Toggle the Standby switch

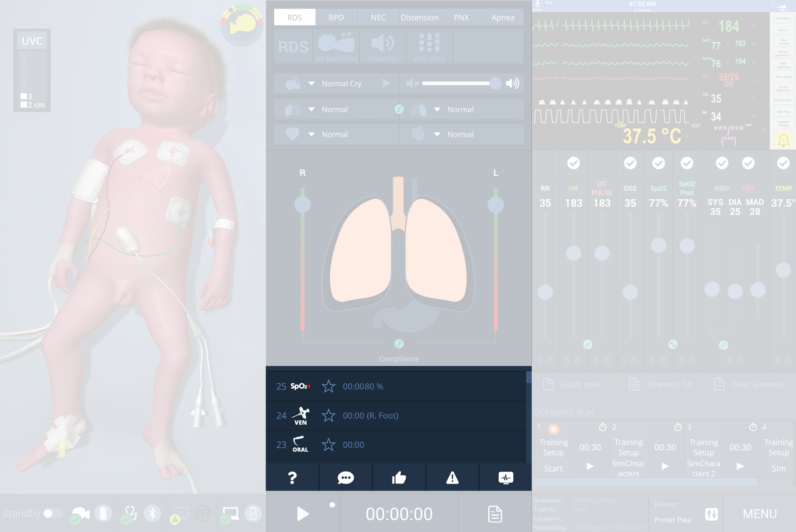tap(53, 513)
